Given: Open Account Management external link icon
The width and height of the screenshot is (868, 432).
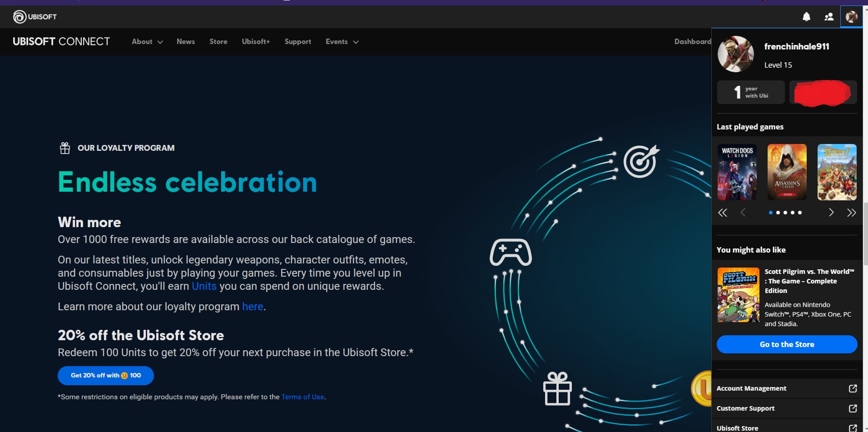Looking at the screenshot, I should (853, 388).
